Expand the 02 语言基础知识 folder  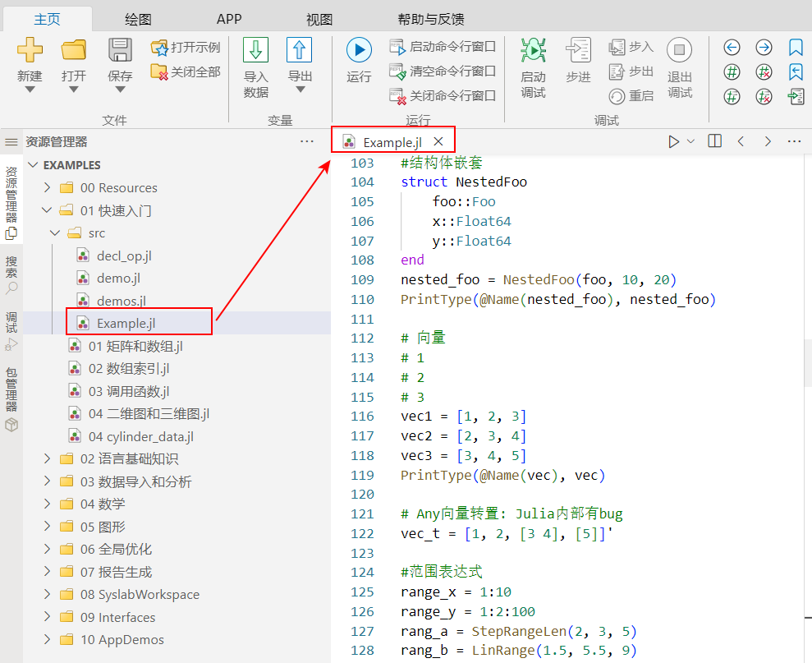[48, 458]
